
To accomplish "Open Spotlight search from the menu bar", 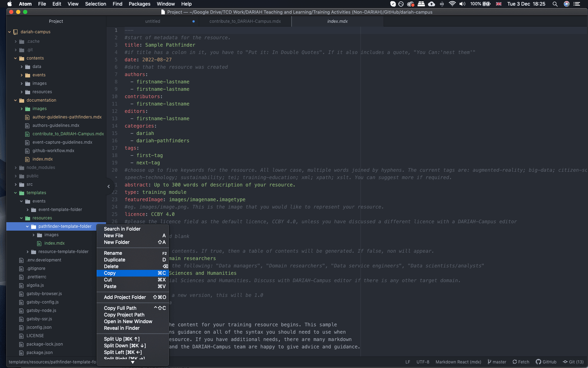I will [x=555, y=4].
